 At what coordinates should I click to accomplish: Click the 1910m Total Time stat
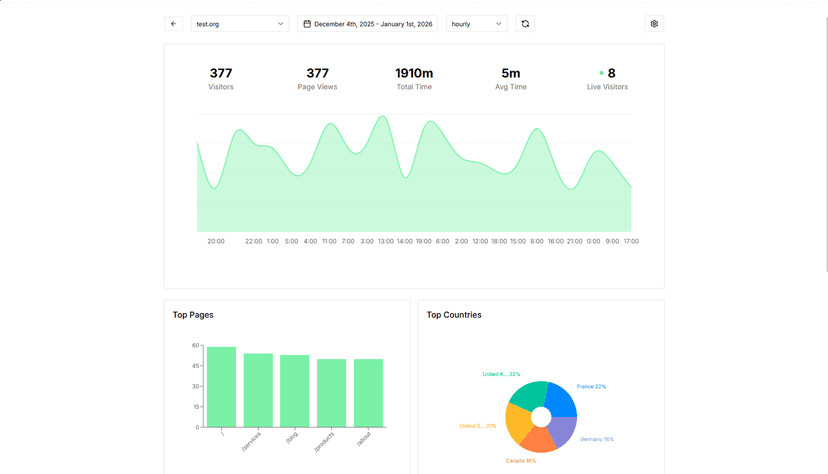(x=414, y=79)
